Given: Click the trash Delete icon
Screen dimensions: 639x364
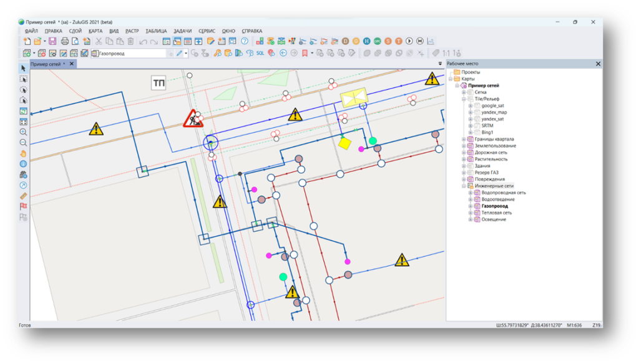Looking at the screenshot, I should pos(130,41).
